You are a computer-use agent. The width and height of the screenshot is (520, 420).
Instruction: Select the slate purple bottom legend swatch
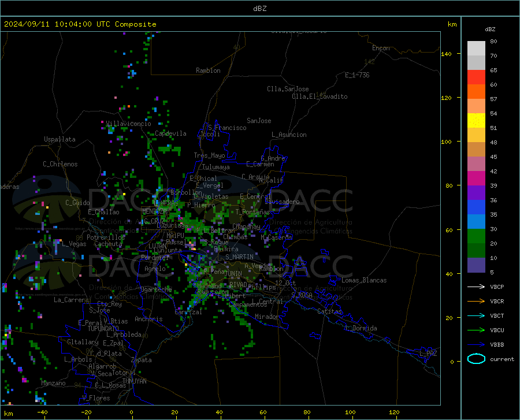tap(476, 265)
